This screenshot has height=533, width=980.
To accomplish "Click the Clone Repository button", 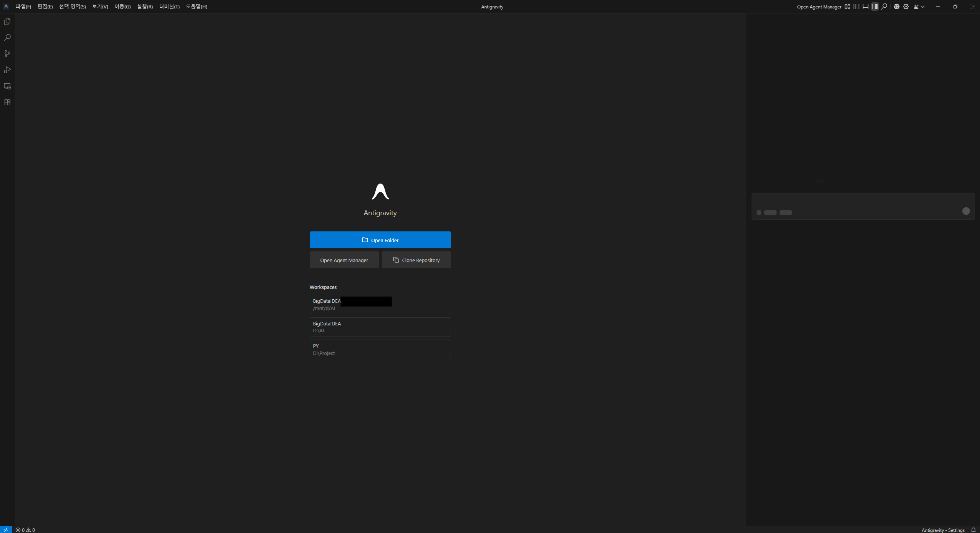I will 416,260.
